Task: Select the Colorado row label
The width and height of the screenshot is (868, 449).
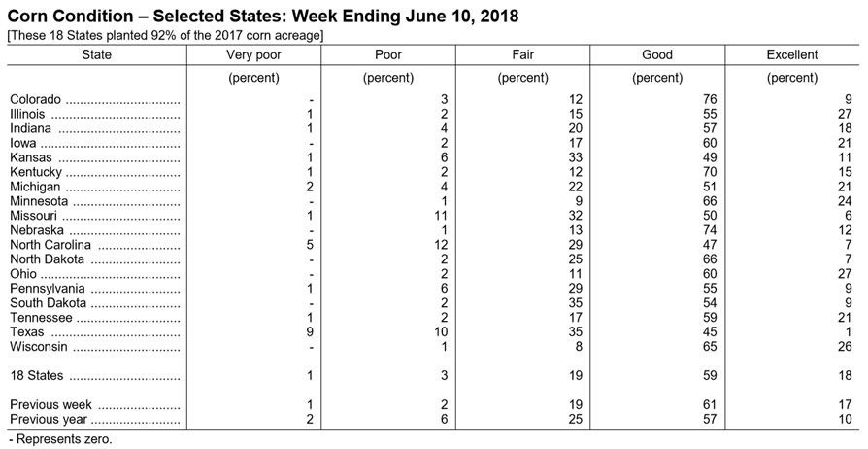Action: [x=35, y=100]
